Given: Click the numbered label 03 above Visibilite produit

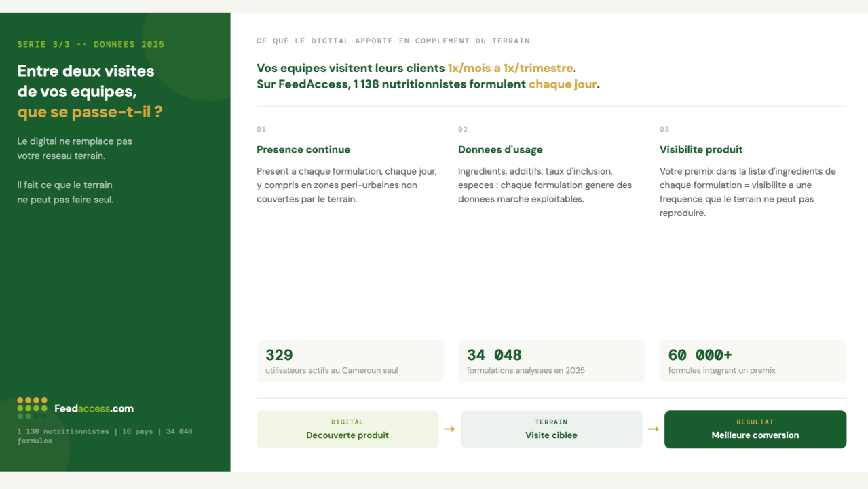Looking at the screenshot, I should pos(664,129).
